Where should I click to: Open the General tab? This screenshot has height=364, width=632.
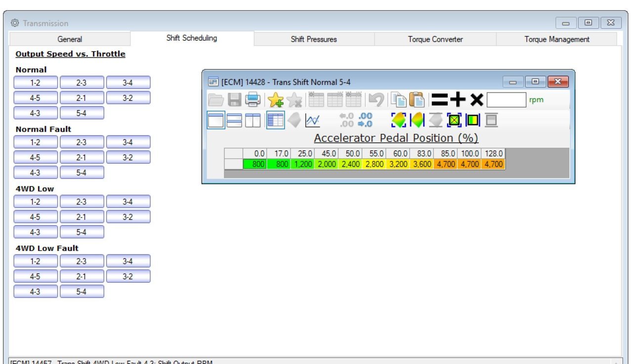70,39
